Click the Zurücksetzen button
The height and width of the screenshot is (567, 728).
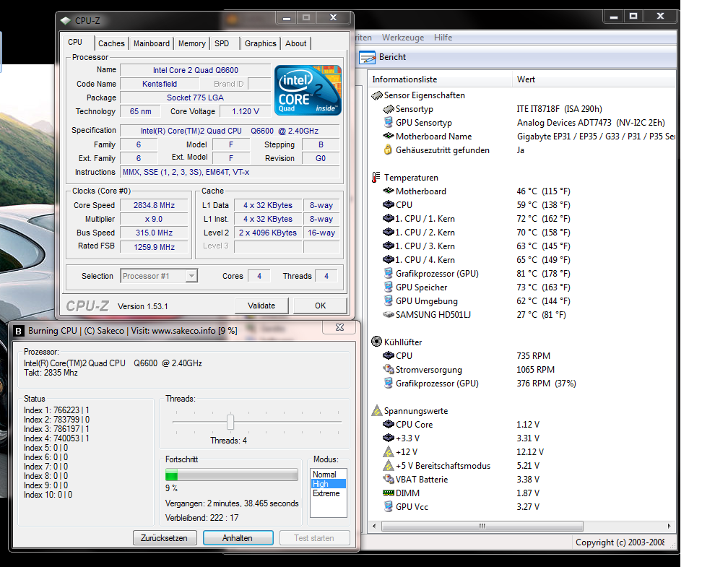click(165, 537)
